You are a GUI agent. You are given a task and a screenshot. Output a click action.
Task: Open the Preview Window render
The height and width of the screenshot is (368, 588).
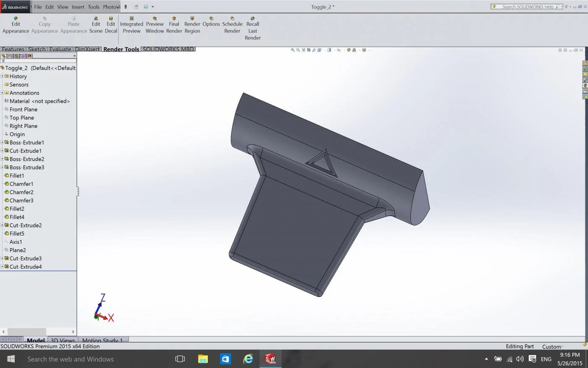[155, 25]
